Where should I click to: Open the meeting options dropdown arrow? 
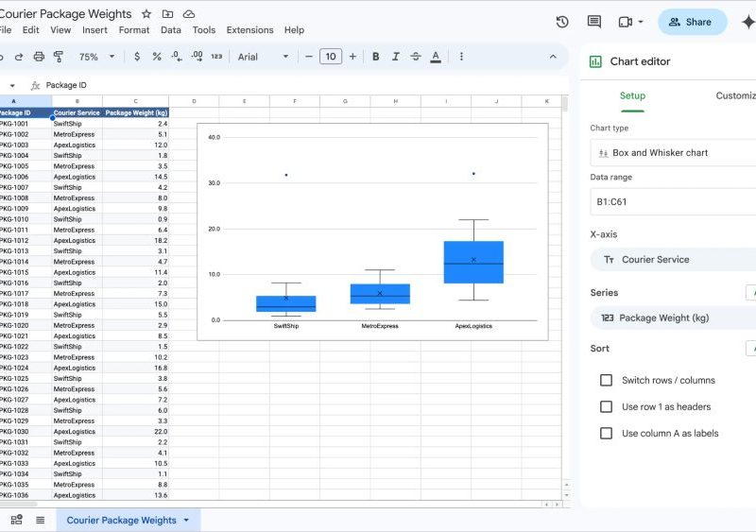tap(641, 22)
